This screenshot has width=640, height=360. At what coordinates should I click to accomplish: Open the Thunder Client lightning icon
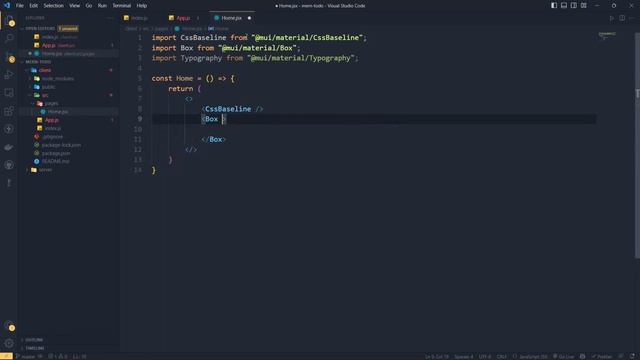(9, 129)
